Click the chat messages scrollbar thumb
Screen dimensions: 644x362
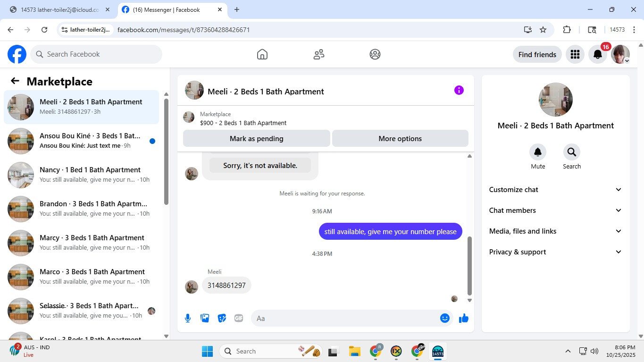pos(469,265)
